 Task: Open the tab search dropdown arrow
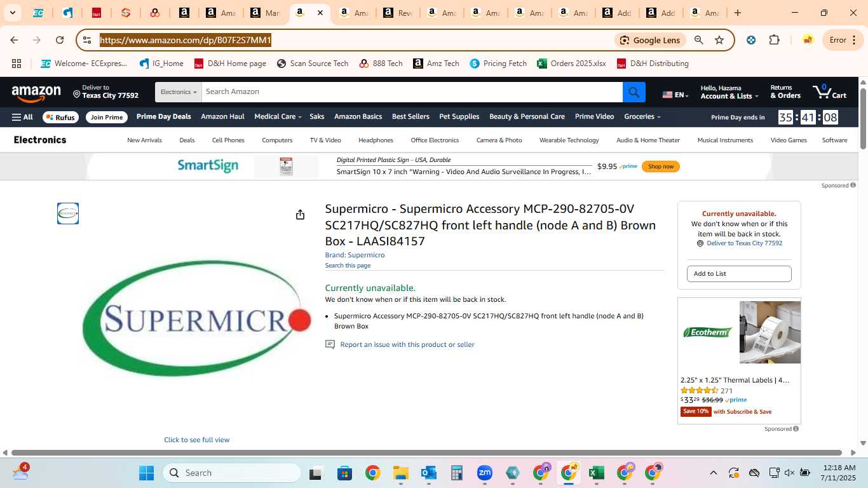pos(13,13)
